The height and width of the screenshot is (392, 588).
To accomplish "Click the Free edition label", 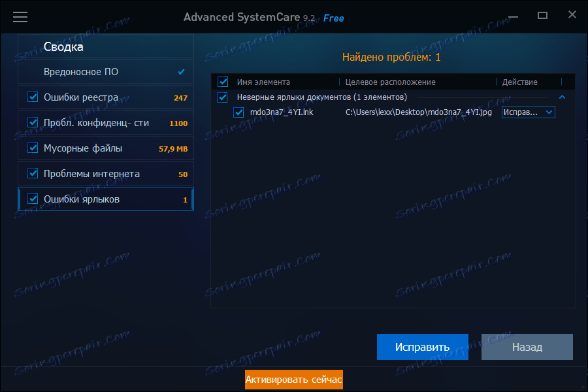I will pos(333,18).
